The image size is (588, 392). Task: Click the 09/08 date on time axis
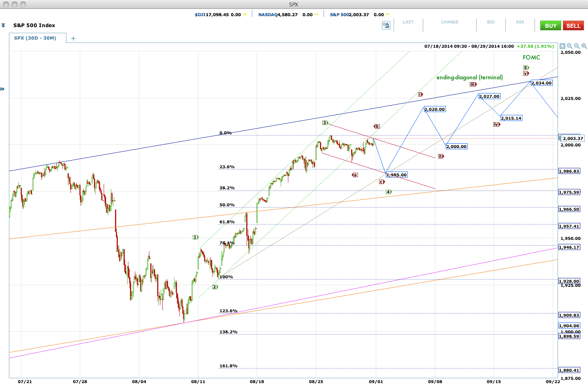[435, 381]
